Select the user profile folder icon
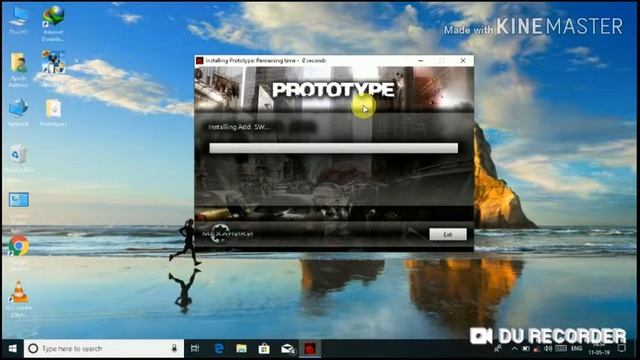This screenshot has width=640, height=360. pos(18,69)
